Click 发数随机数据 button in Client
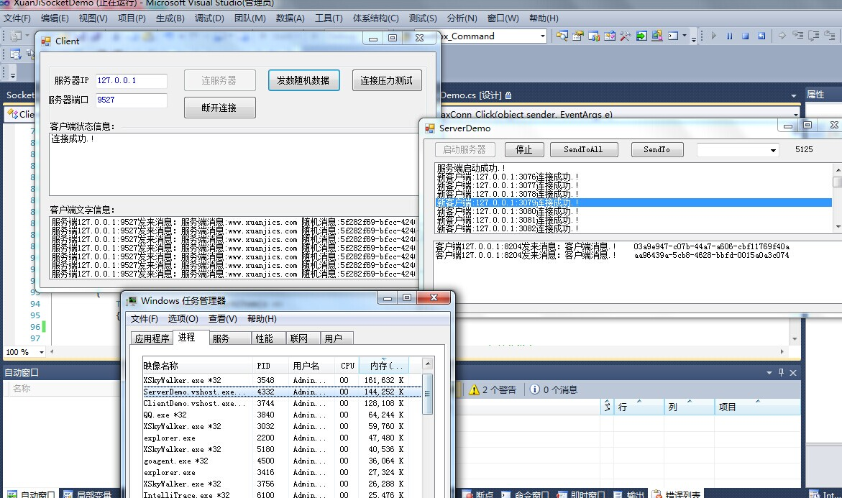Viewport: 843px width, 498px height. pos(303,81)
